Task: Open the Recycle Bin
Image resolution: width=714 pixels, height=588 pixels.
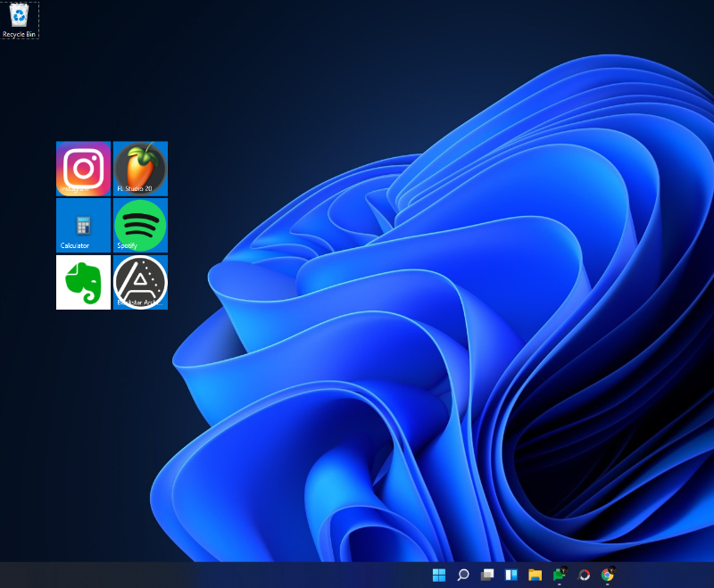Action: pos(20,18)
